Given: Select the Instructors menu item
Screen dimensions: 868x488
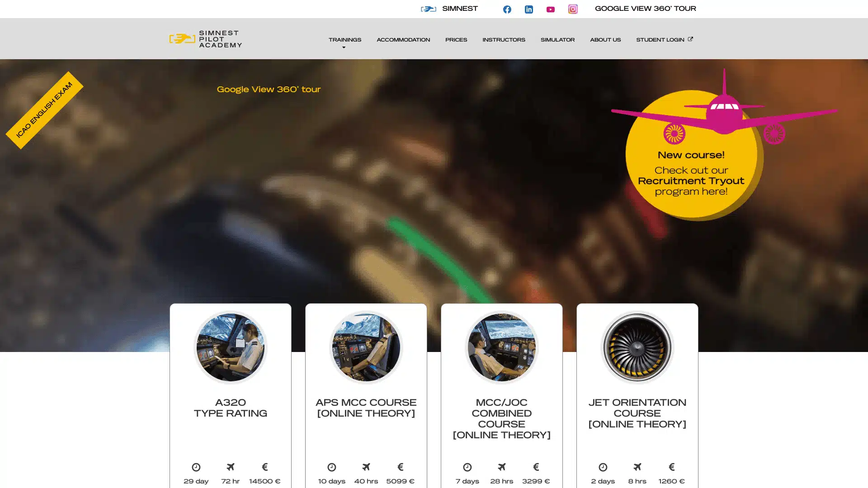Looking at the screenshot, I should pos(504,40).
